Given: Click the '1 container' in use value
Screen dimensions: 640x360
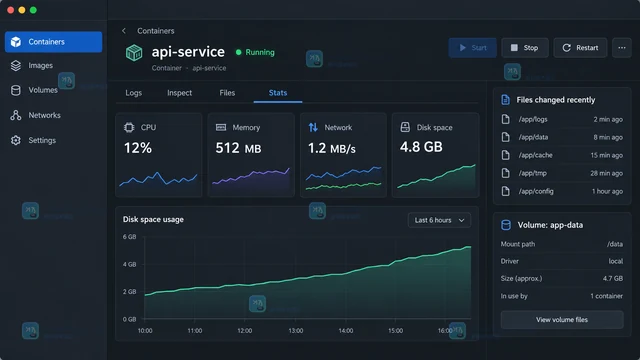Looking at the screenshot, I should tap(607, 296).
